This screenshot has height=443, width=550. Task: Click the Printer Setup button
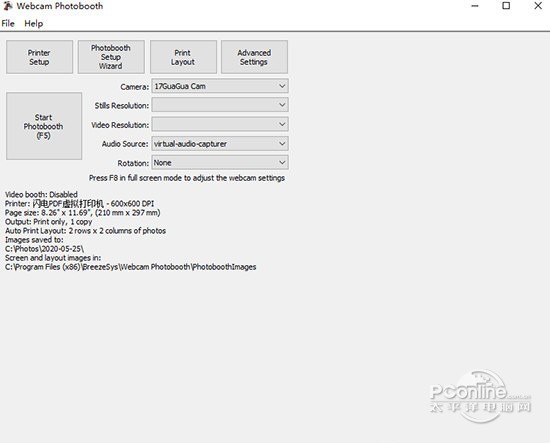click(39, 57)
